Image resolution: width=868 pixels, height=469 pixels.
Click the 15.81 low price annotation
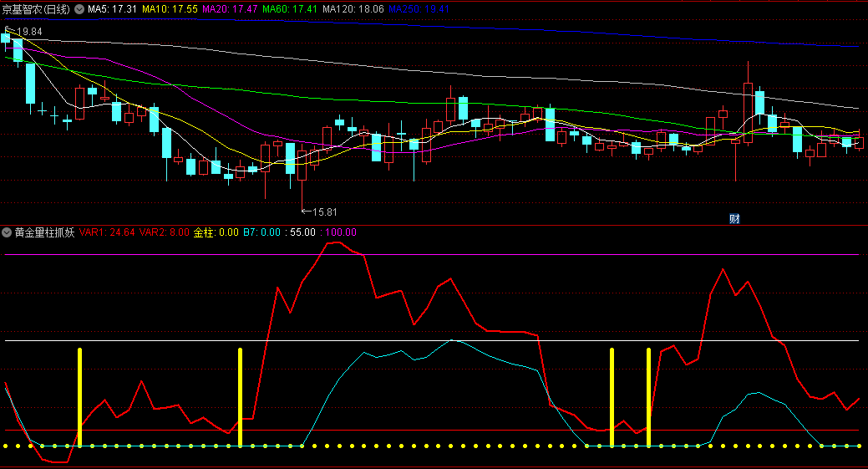(x=325, y=212)
